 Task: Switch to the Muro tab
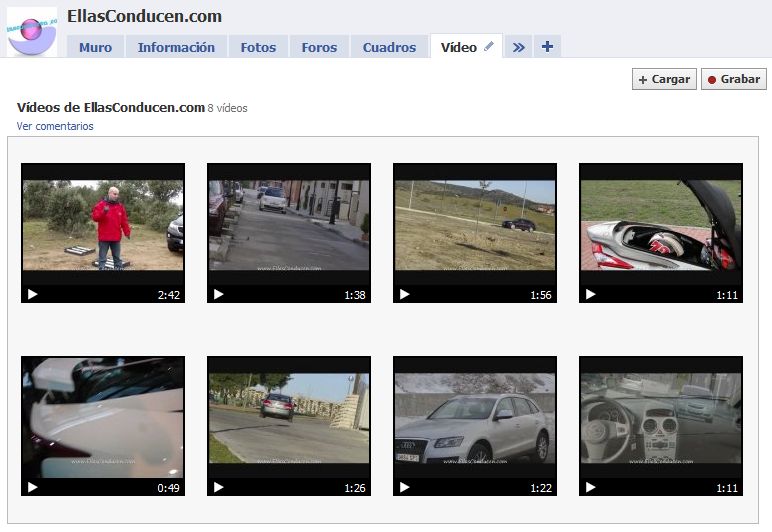[96, 47]
